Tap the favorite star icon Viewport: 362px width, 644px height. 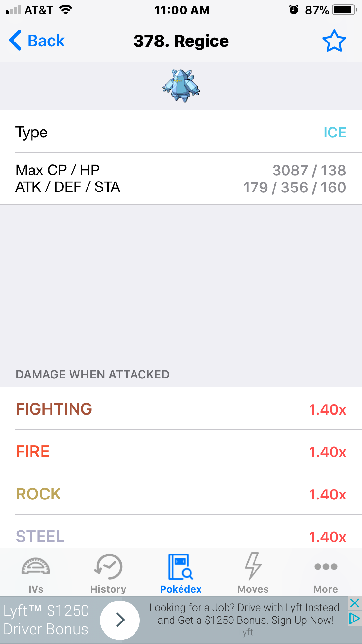334,41
